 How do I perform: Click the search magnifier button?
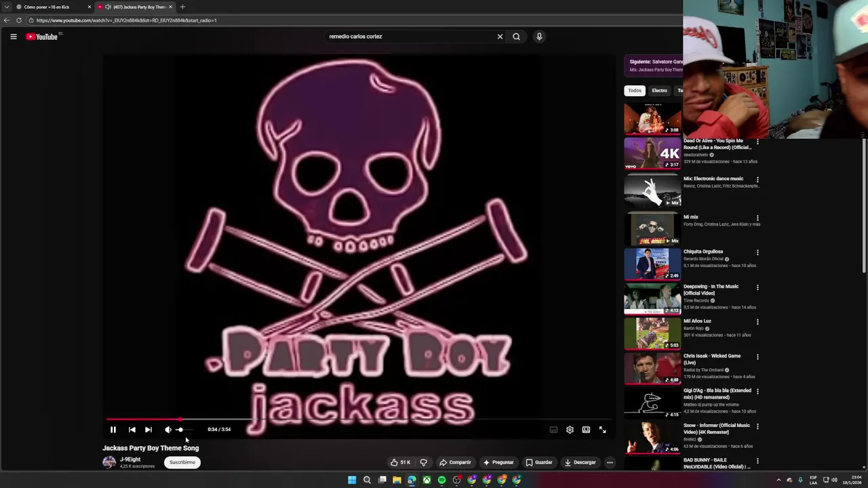click(516, 37)
